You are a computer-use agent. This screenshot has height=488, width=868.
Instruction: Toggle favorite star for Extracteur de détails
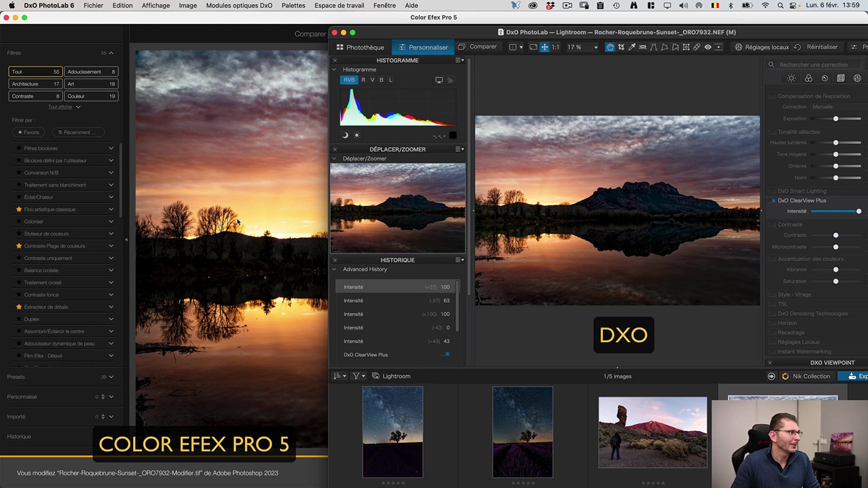19,307
